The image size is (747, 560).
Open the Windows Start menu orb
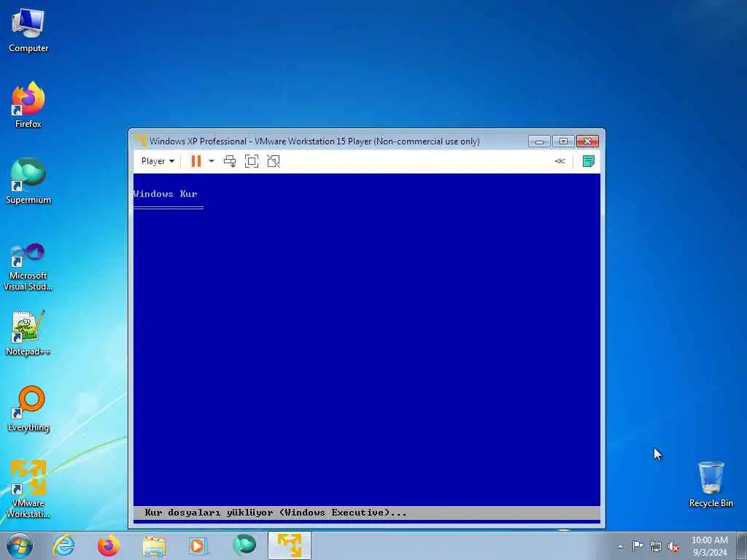coord(20,545)
